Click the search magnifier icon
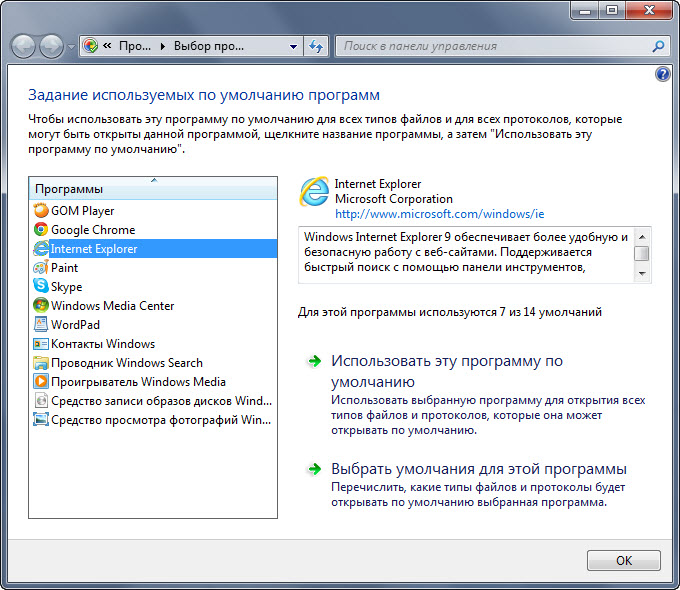680x590 pixels. click(658, 46)
